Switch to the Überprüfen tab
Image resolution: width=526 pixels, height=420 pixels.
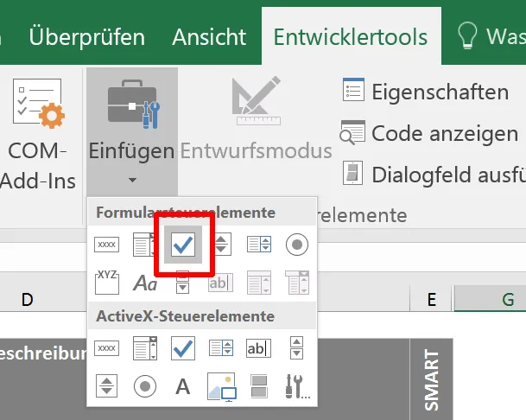pos(87,36)
